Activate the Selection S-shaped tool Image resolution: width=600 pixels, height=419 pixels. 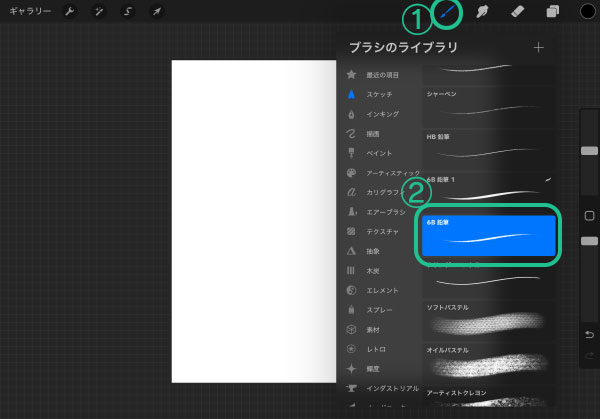tap(128, 11)
